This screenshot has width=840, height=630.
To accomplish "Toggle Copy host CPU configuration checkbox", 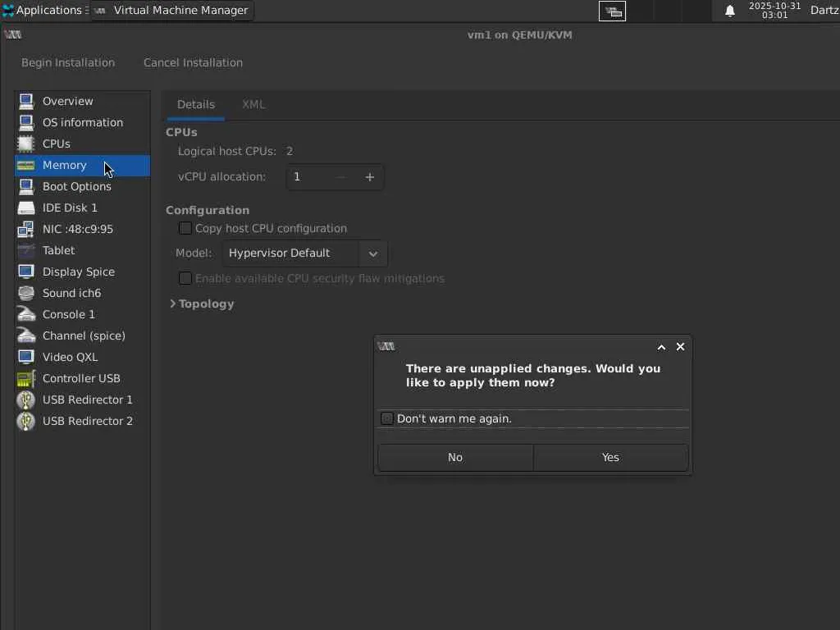I will click(x=185, y=228).
